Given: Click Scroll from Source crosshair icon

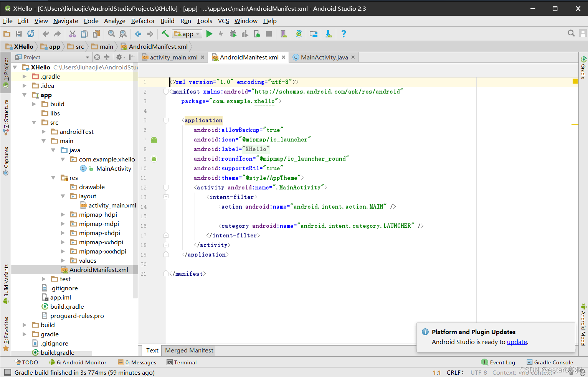Looking at the screenshot, I should click(x=97, y=57).
